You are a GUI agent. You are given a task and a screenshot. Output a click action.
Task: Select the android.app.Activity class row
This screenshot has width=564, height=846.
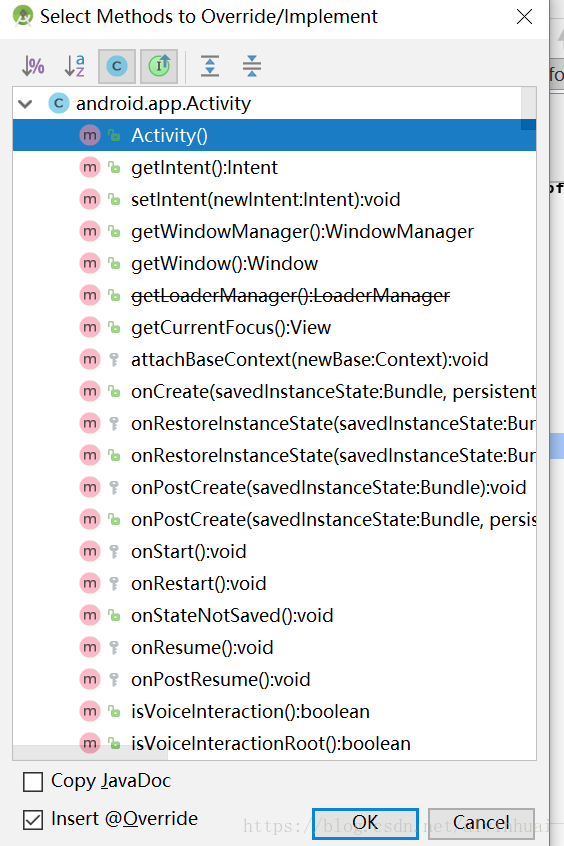[274, 103]
